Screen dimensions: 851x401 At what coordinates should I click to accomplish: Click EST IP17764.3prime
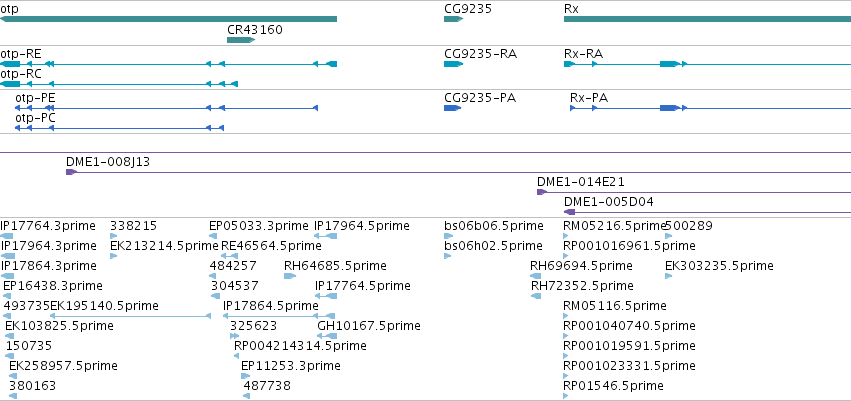(x=7, y=236)
